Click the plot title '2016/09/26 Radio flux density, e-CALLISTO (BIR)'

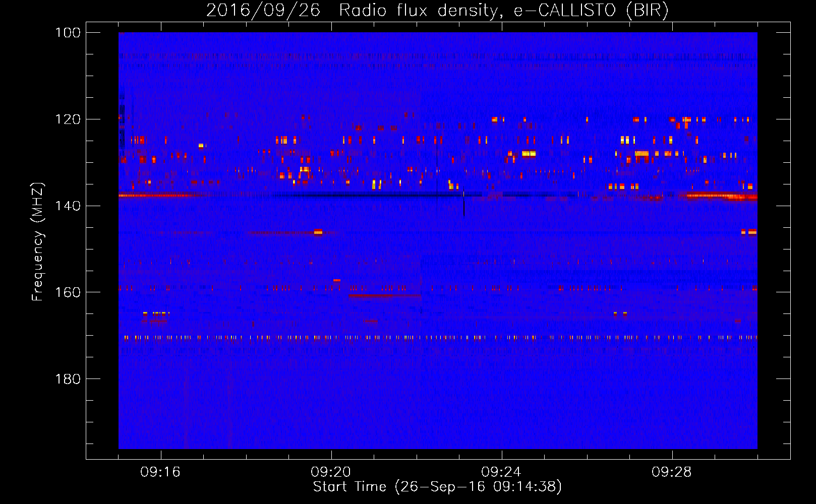pyautogui.click(x=437, y=10)
